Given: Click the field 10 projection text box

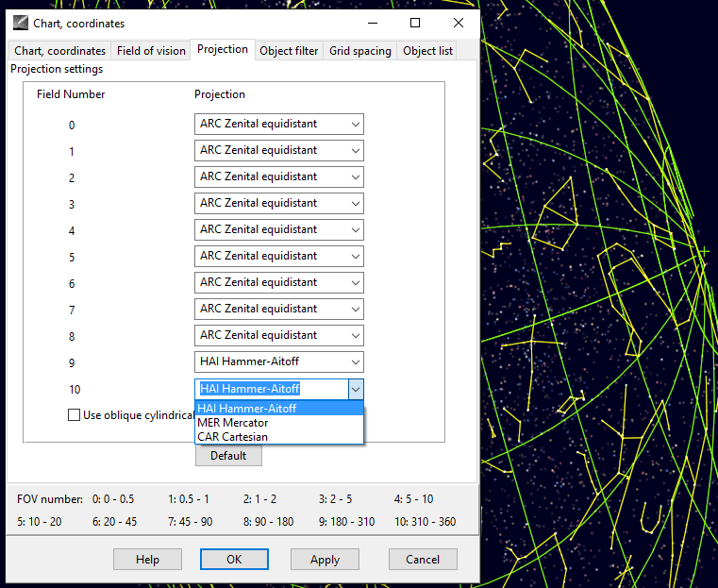Looking at the screenshot, I should coord(272,389).
